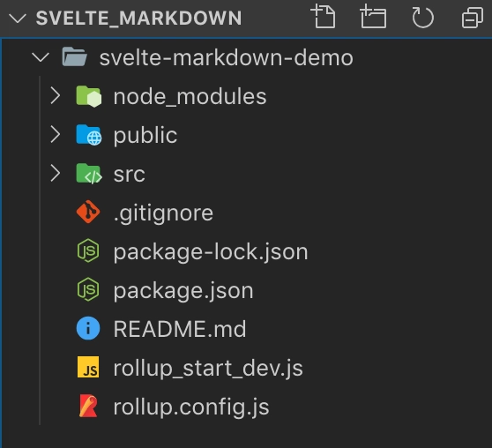
Task: Collapse all folders in Explorer
Action: coord(473,18)
